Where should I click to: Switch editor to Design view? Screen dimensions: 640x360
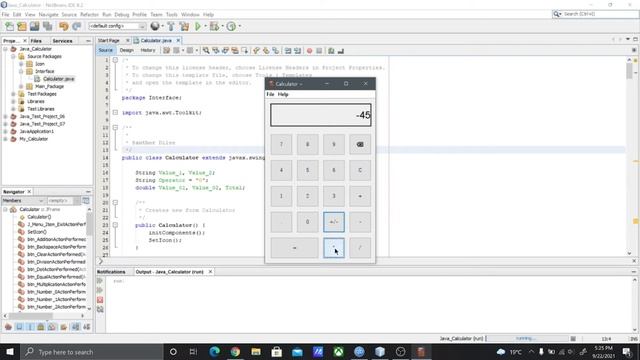point(127,50)
